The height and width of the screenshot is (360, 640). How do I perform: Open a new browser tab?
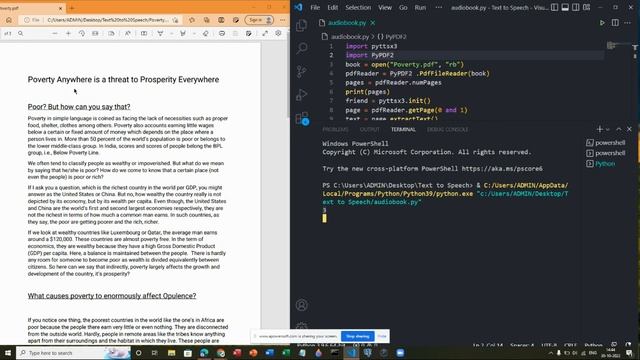click(72, 8)
